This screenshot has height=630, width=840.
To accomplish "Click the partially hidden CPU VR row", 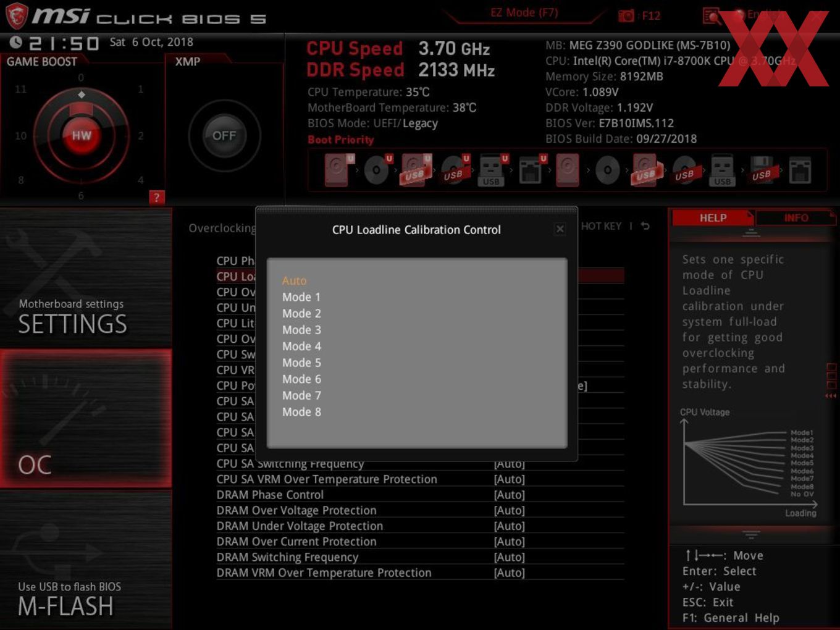I will (x=235, y=370).
